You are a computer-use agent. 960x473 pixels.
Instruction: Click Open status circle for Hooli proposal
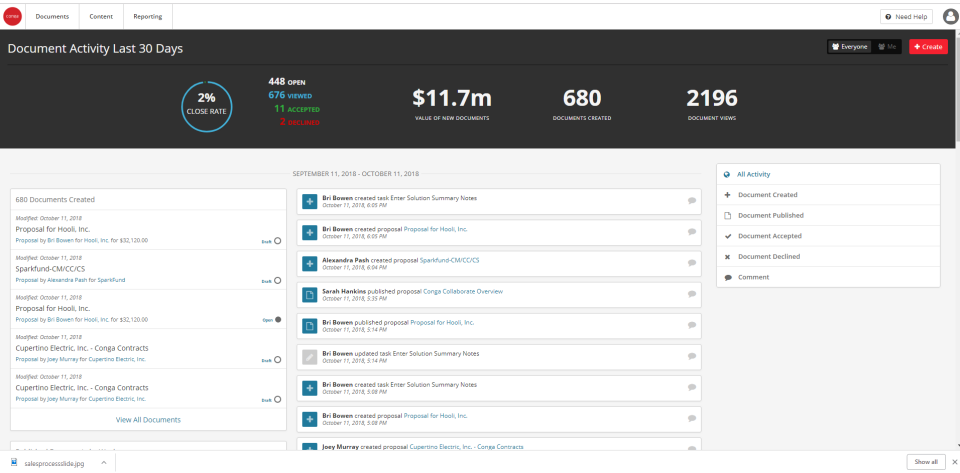point(278,319)
